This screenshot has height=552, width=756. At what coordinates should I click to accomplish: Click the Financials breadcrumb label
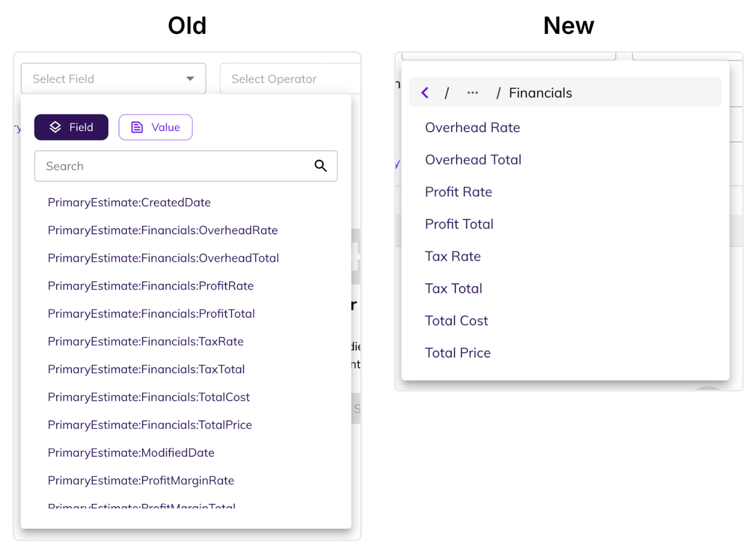pyautogui.click(x=540, y=92)
